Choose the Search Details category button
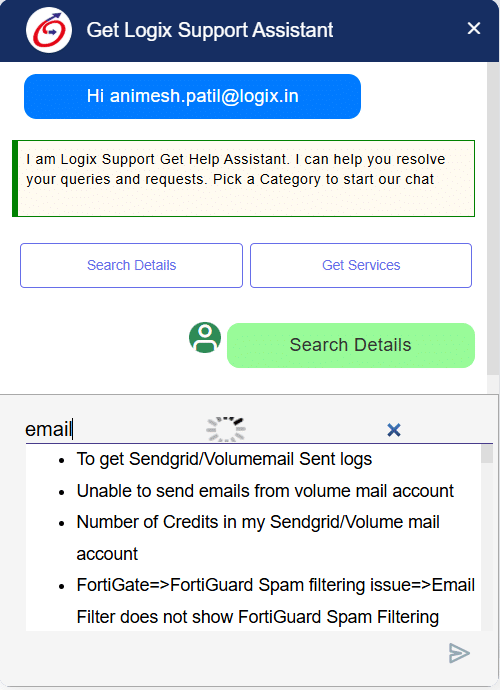Viewport: 500px width, 690px height. point(131,265)
